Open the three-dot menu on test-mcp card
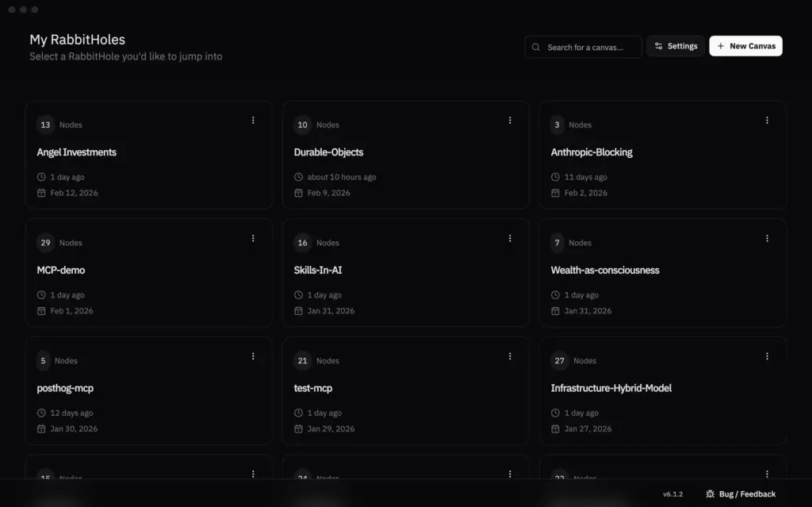This screenshot has width=812, height=507. click(510, 356)
